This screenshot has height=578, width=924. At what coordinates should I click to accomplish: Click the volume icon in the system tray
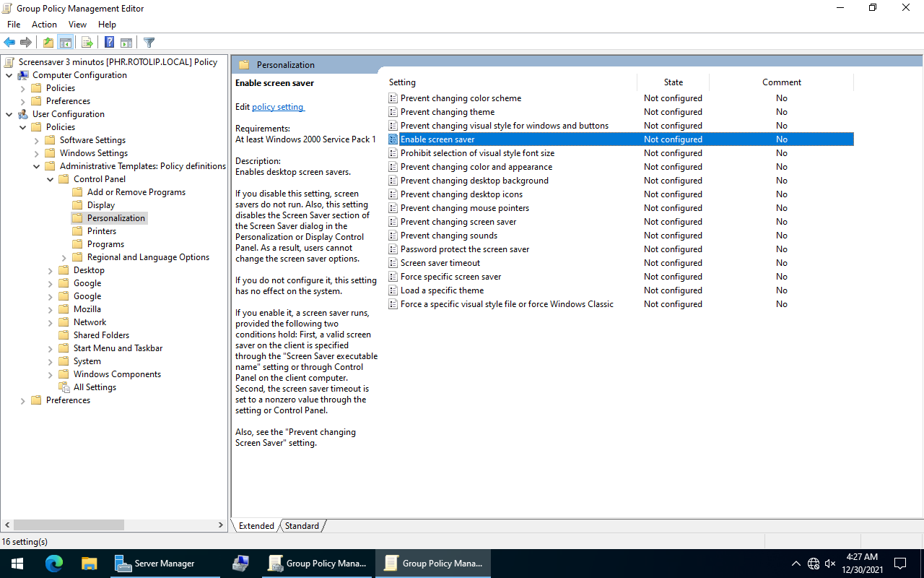point(830,564)
